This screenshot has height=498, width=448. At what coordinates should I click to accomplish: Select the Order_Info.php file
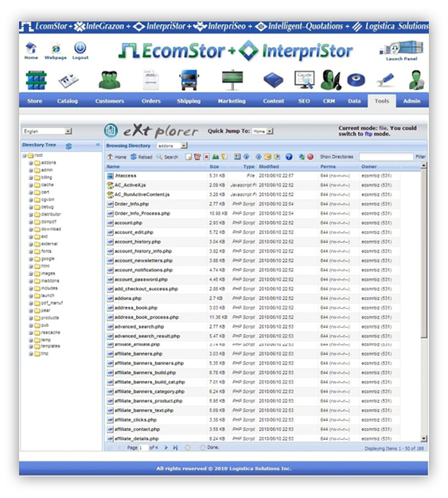[252, 204]
